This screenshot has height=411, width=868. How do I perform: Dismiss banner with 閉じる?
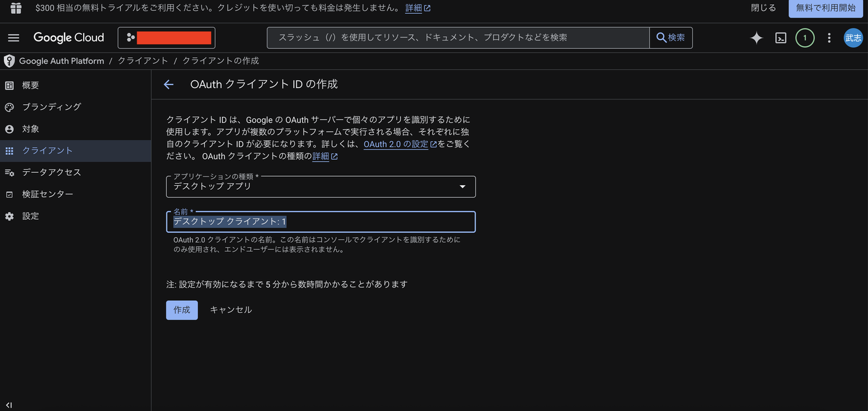763,8
